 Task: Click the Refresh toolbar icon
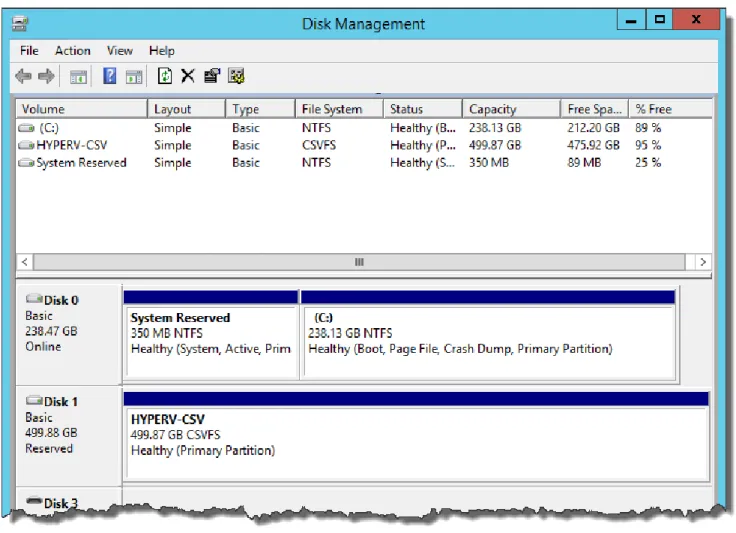165,76
